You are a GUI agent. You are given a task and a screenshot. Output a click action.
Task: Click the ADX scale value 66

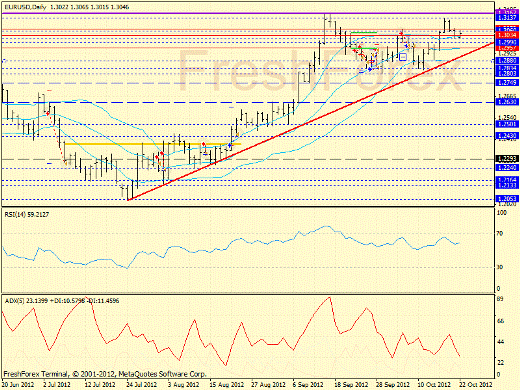[x=500, y=321]
